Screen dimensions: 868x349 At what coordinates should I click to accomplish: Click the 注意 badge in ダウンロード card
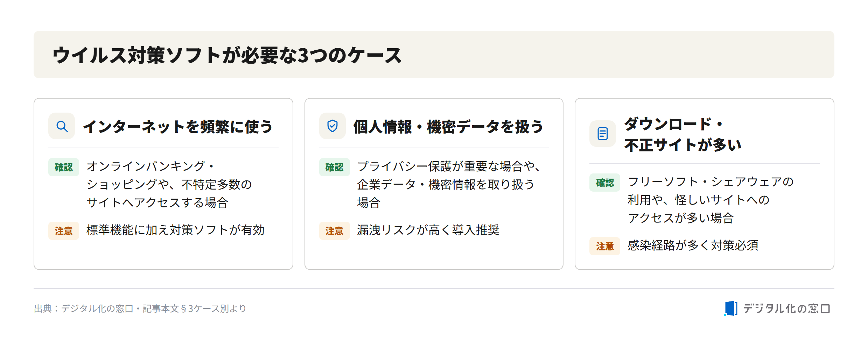click(605, 246)
